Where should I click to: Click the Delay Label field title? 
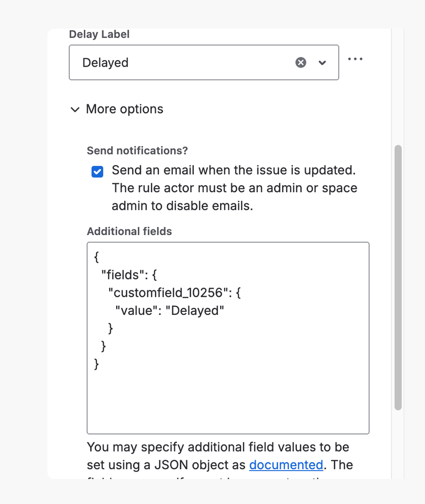(x=99, y=34)
